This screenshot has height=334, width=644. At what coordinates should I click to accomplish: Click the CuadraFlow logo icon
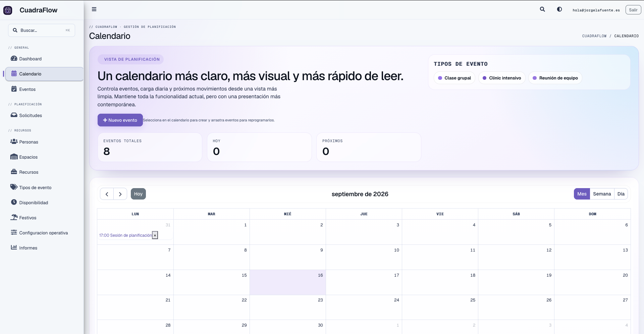(8, 10)
